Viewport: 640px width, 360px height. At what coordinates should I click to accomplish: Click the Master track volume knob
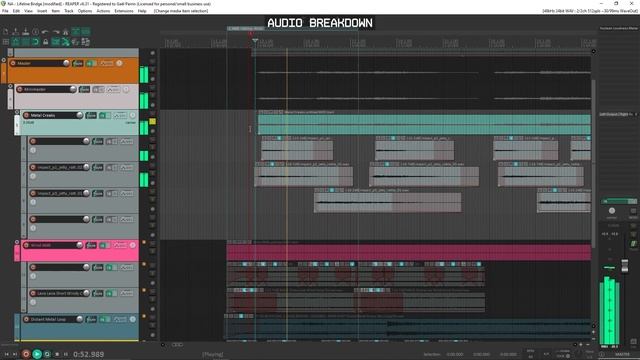66,63
